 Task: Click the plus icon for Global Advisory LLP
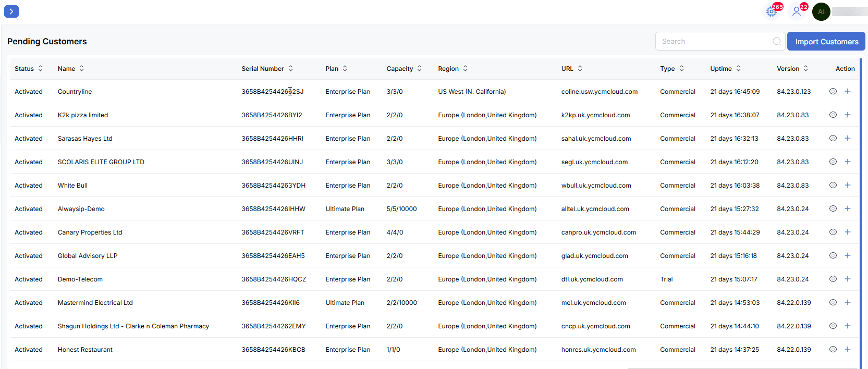pos(848,255)
